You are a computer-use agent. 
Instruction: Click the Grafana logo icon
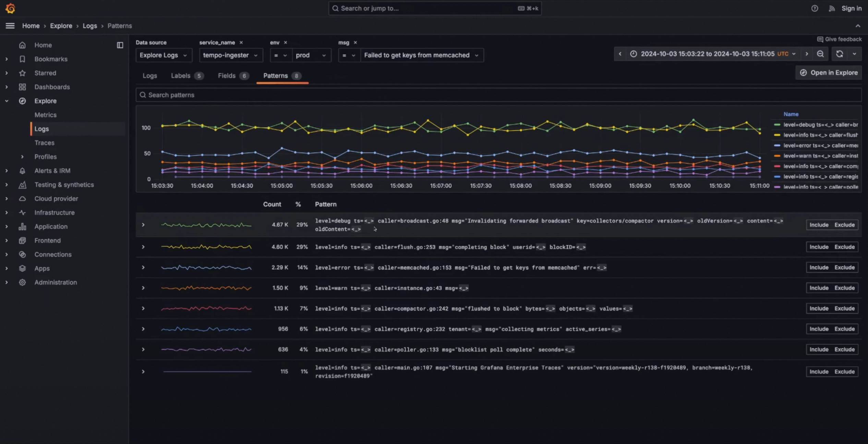(10, 8)
